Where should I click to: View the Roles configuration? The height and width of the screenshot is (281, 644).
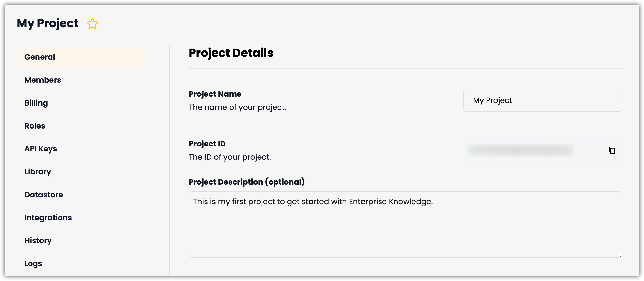pyautogui.click(x=34, y=126)
